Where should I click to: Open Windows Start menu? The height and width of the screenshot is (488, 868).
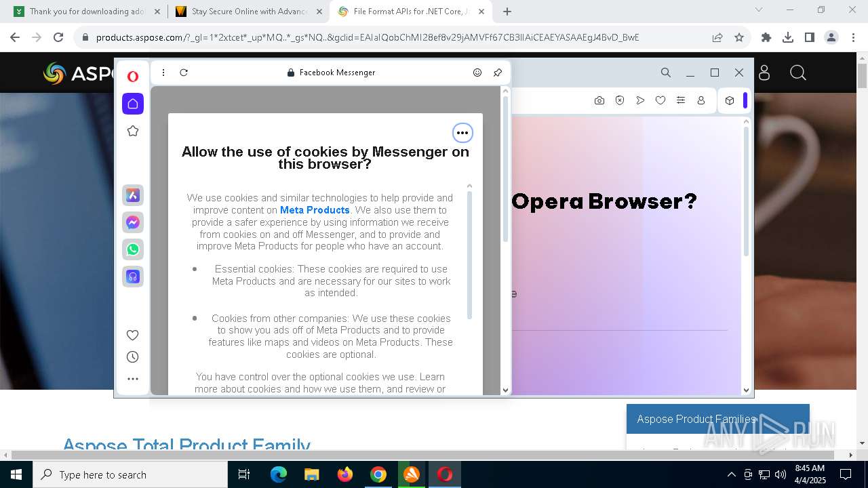click(x=16, y=474)
